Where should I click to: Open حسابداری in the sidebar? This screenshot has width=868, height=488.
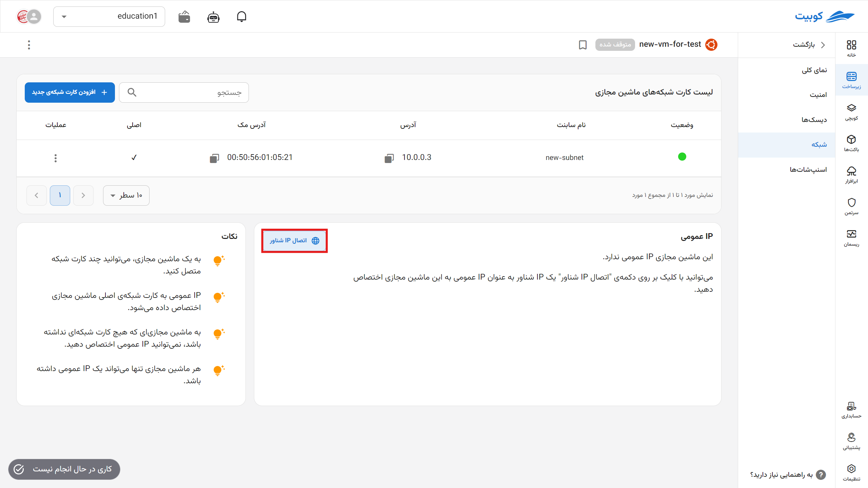(852, 410)
